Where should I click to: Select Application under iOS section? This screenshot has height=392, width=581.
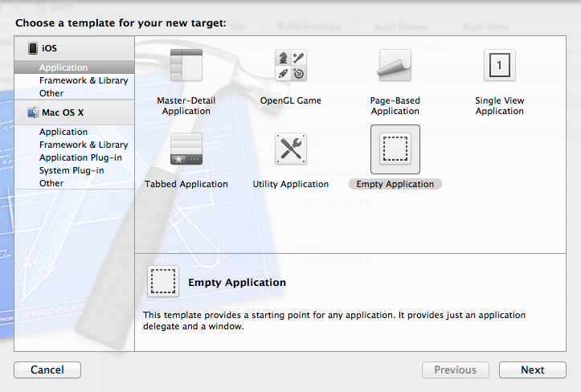pos(74,67)
